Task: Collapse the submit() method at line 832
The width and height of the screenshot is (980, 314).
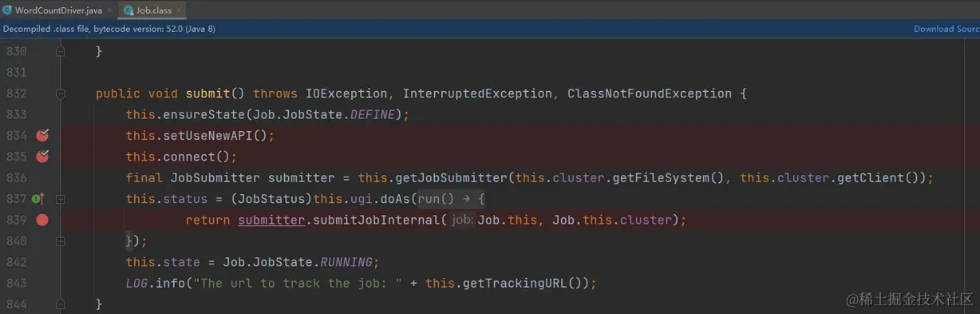Action: coord(61,93)
